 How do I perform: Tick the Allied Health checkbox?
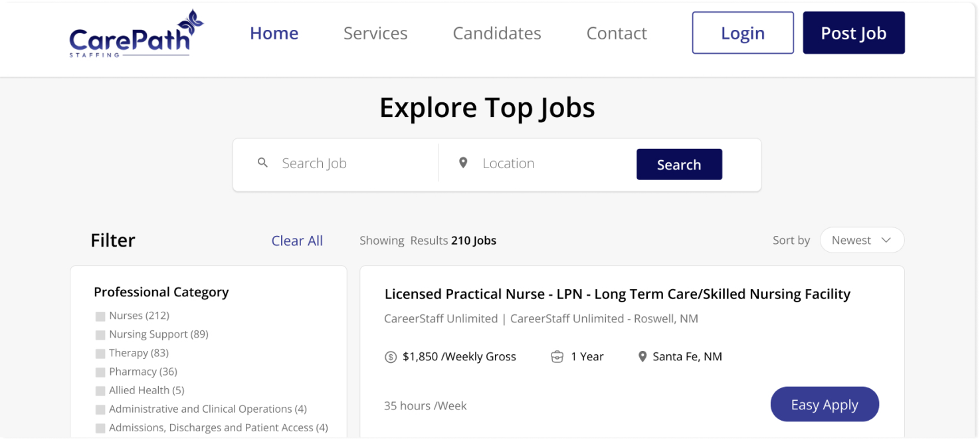coord(100,391)
